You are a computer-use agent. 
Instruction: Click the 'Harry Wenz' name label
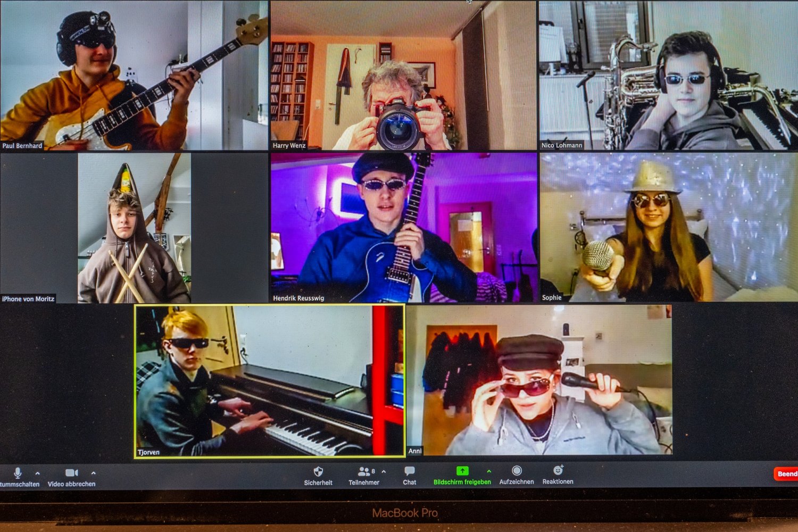[289, 145]
